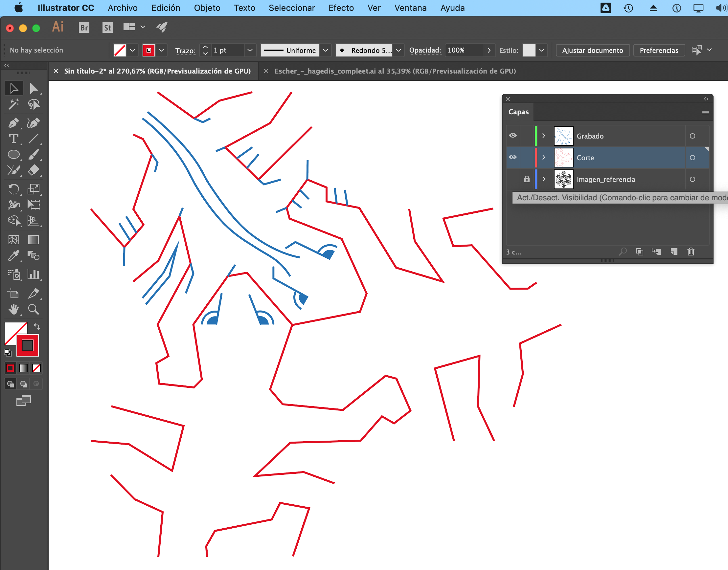Select the Rotate tool
Viewport: 728px width, 570px height.
tap(14, 189)
